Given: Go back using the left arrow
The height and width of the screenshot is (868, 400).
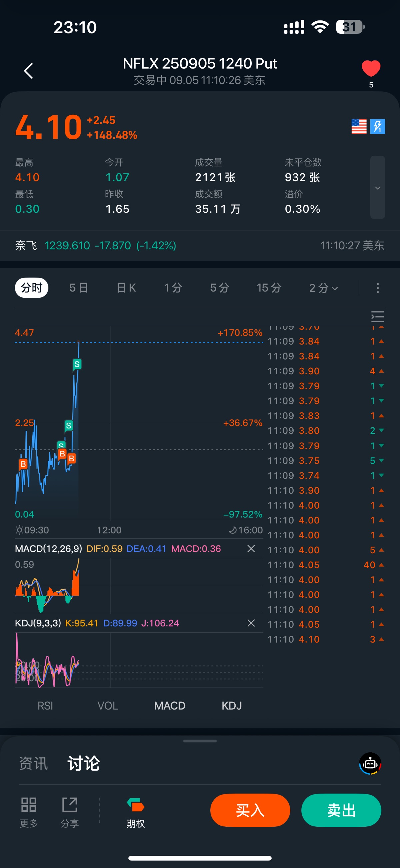Looking at the screenshot, I should coord(29,71).
